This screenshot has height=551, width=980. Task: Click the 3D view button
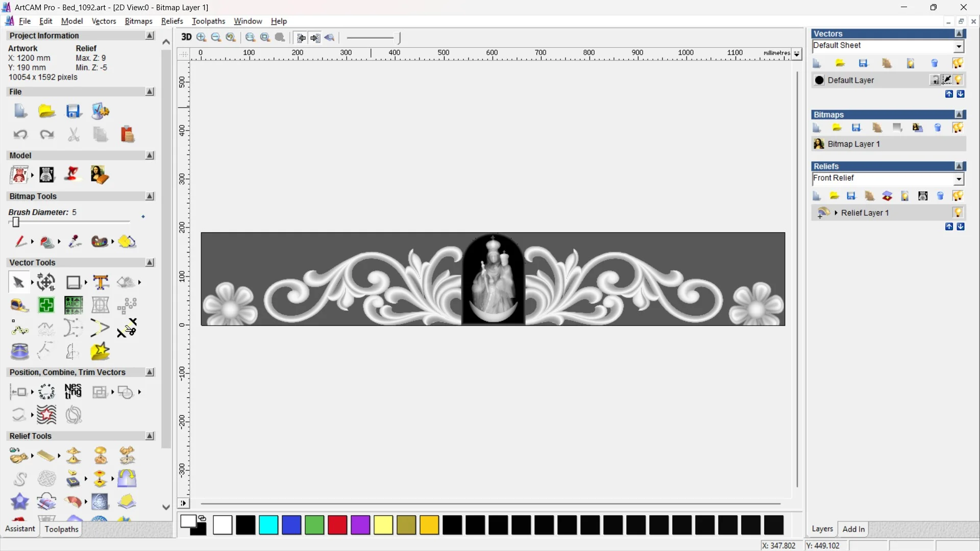tap(186, 37)
